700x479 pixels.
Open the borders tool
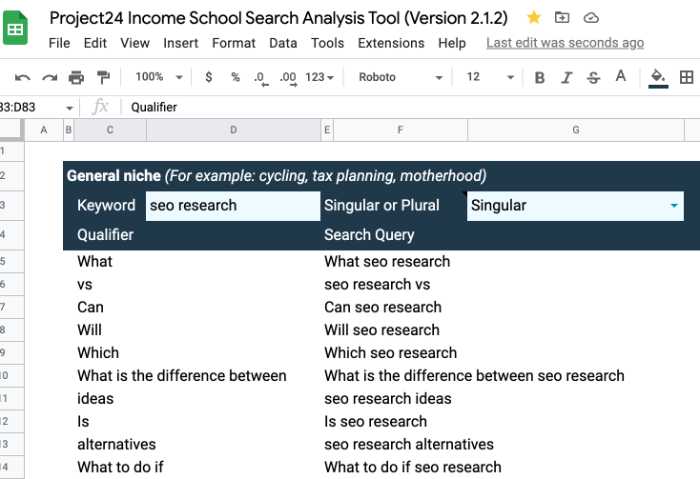click(x=687, y=77)
